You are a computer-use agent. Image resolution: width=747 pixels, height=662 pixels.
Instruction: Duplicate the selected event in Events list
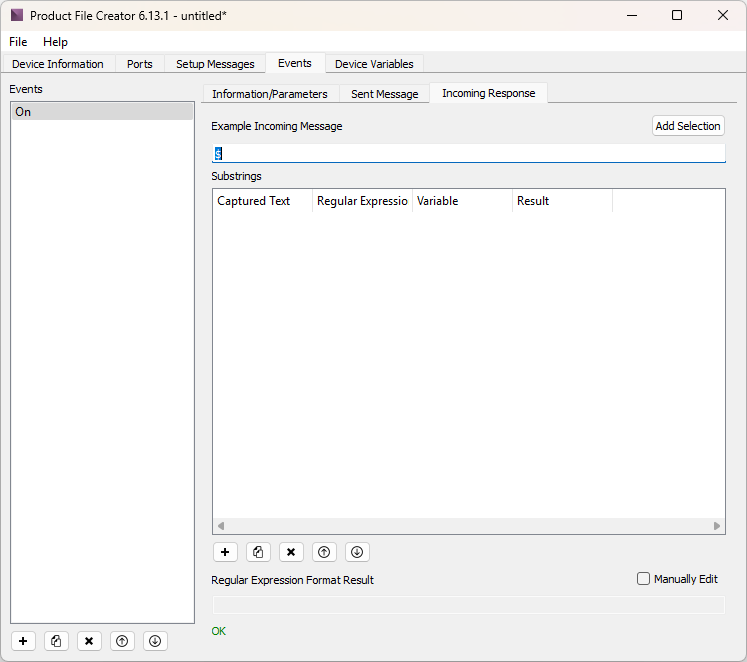tap(57, 641)
